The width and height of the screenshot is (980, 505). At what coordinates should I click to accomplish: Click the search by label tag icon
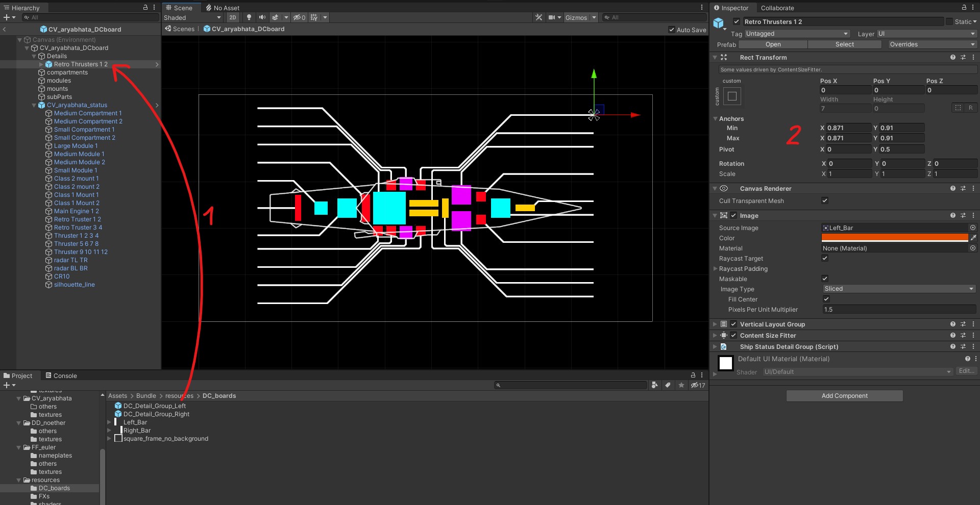click(x=668, y=385)
